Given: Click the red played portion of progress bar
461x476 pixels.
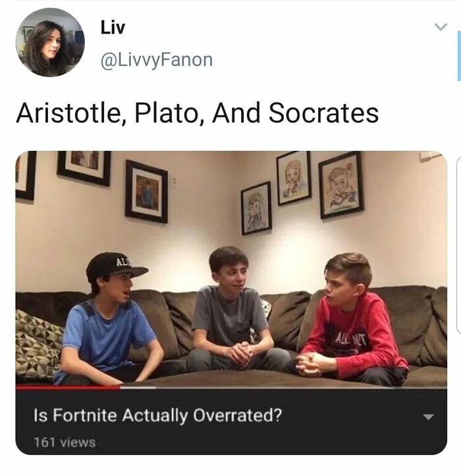Looking at the screenshot, I should 68,387.
